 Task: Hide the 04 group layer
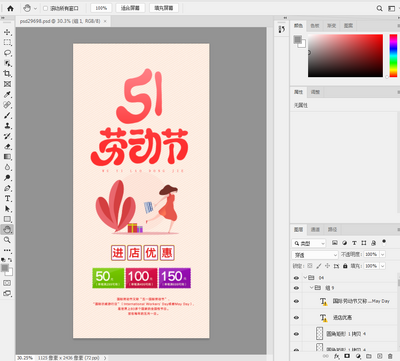pos(296,278)
